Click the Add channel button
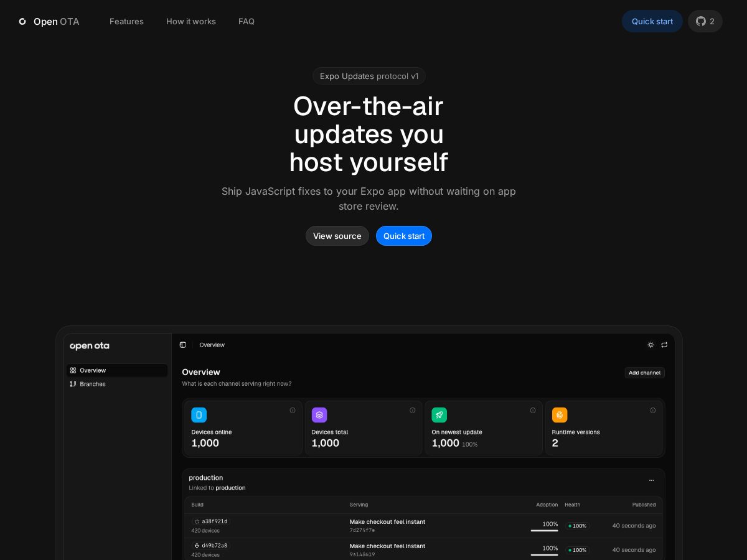The height and width of the screenshot is (560, 747). tap(644, 373)
